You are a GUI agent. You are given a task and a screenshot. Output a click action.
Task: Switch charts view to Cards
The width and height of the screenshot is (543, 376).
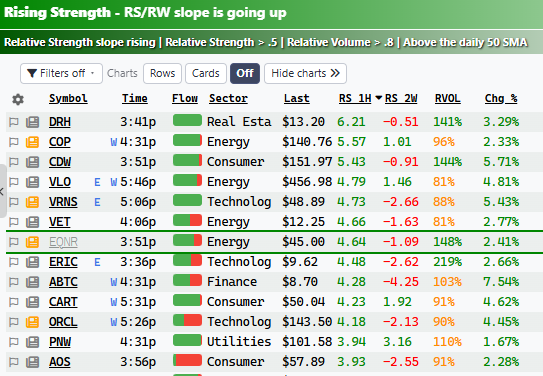click(x=206, y=73)
